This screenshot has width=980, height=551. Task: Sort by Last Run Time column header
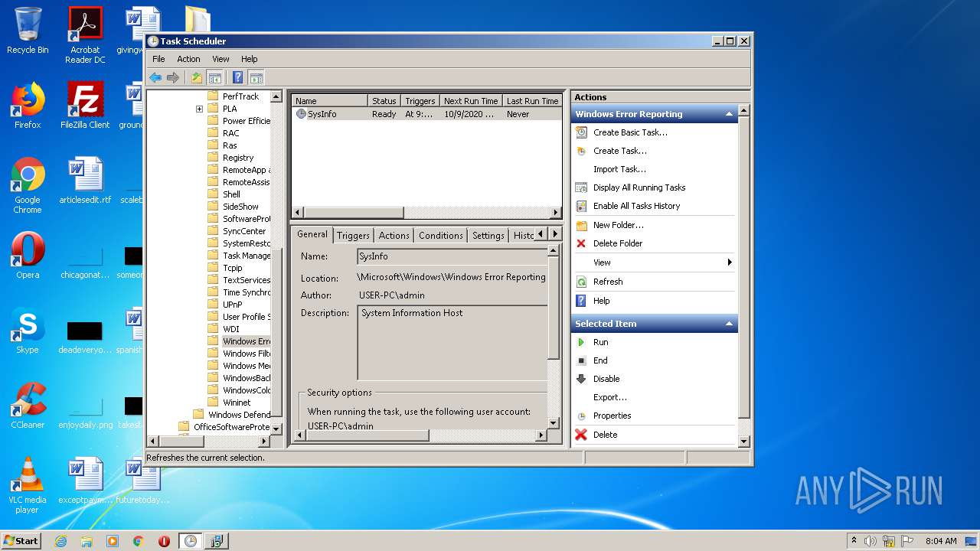(532, 101)
